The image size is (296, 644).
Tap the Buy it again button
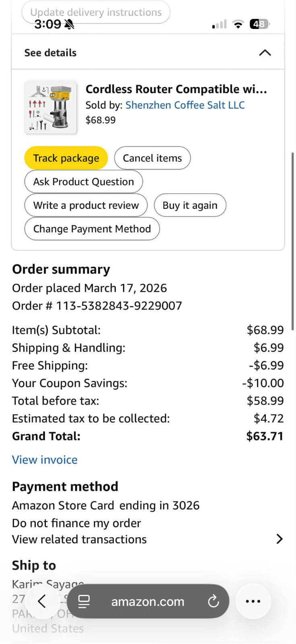[x=190, y=205]
